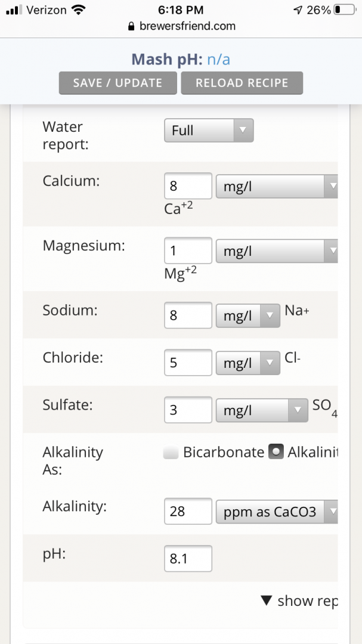
Task: Tap the Wi-Fi icon in status bar
Action: coord(78,10)
